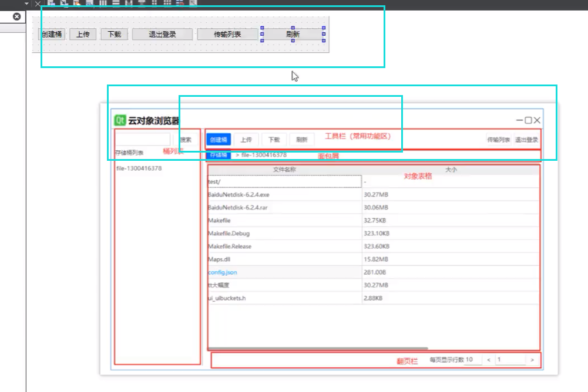The height and width of the screenshot is (392, 588).
Task: Click the blue 存储桶 breadcrumb
Action: [x=219, y=155]
